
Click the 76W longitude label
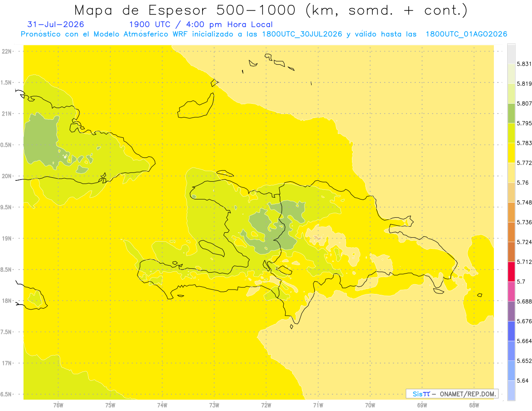[x=58, y=405]
